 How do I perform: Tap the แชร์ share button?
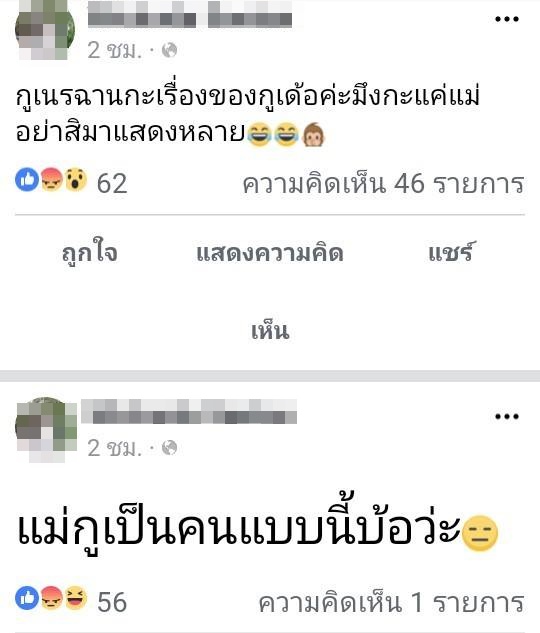(450, 252)
